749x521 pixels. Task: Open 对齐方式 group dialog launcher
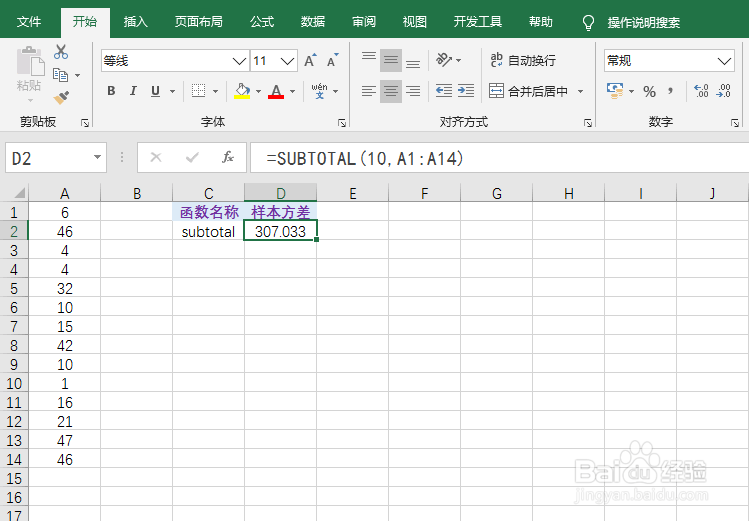pyautogui.click(x=588, y=123)
